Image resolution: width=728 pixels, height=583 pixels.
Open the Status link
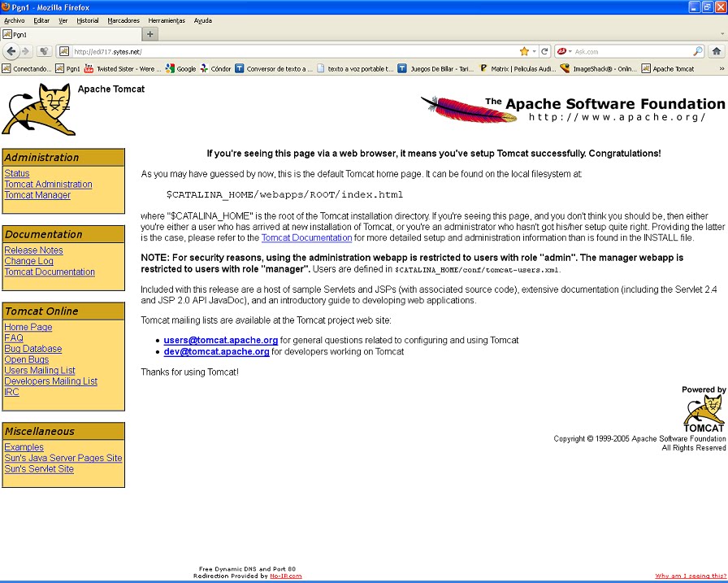click(17, 173)
